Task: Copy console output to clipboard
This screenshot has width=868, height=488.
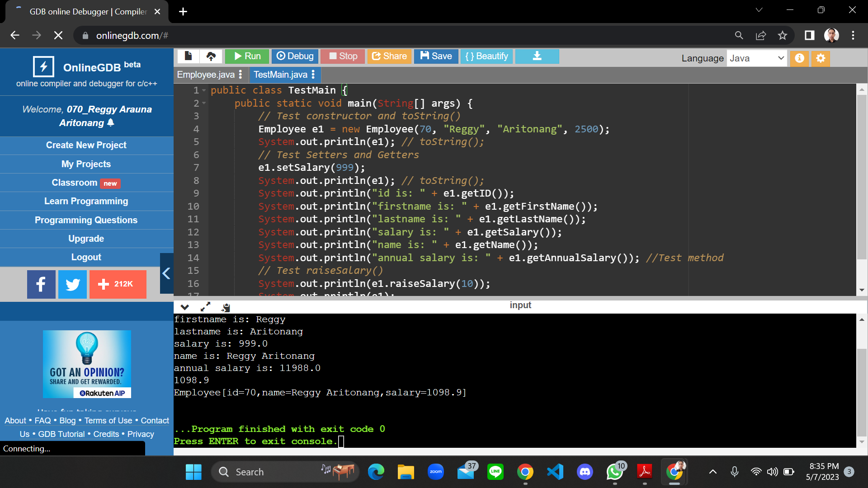Action: pyautogui.click(x=226, y=307)
